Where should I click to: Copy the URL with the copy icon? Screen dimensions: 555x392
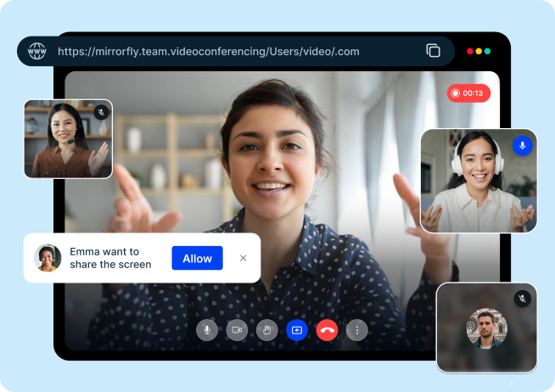click(433, 51)
